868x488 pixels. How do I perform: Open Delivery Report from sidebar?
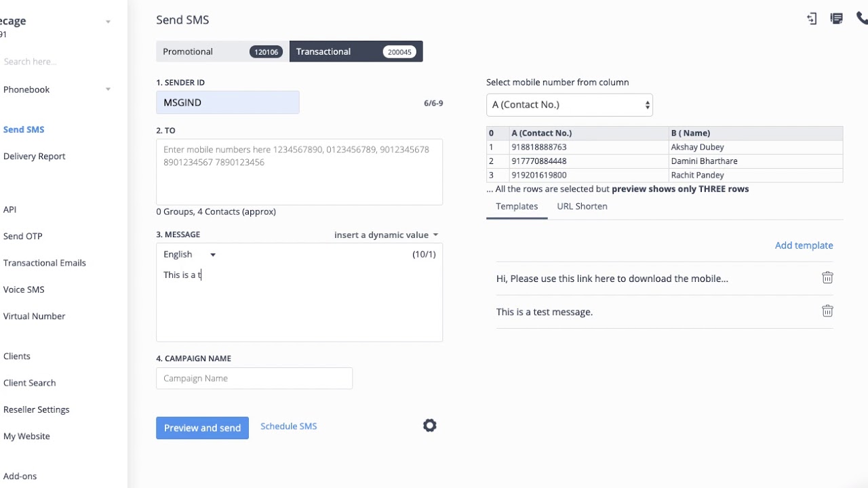click(35, 156)
